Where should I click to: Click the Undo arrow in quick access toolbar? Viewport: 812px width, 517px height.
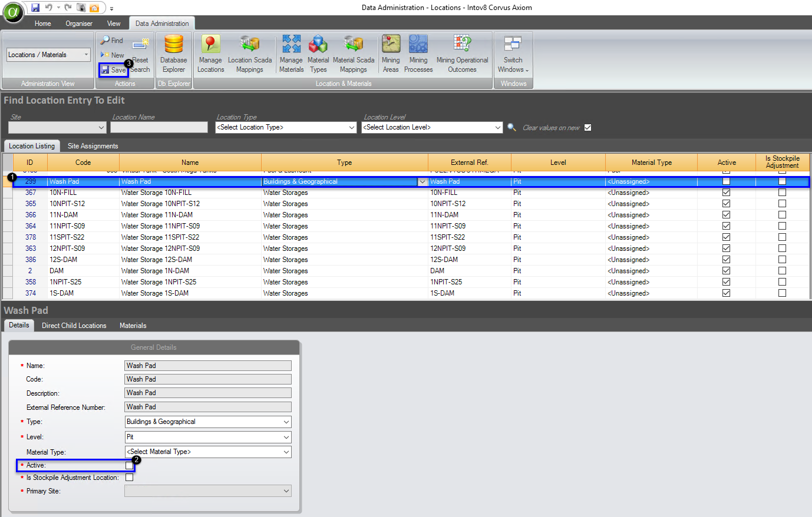[48, 8]
